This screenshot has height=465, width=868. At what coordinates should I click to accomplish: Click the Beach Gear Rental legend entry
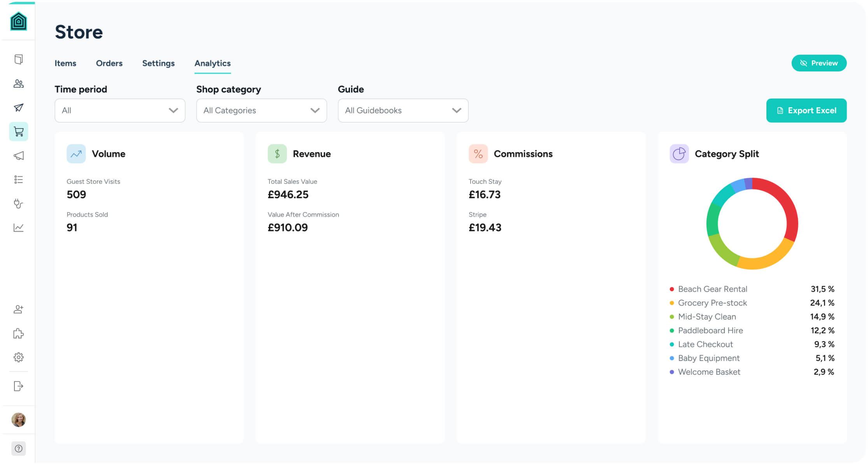click(x=752, y=289)
